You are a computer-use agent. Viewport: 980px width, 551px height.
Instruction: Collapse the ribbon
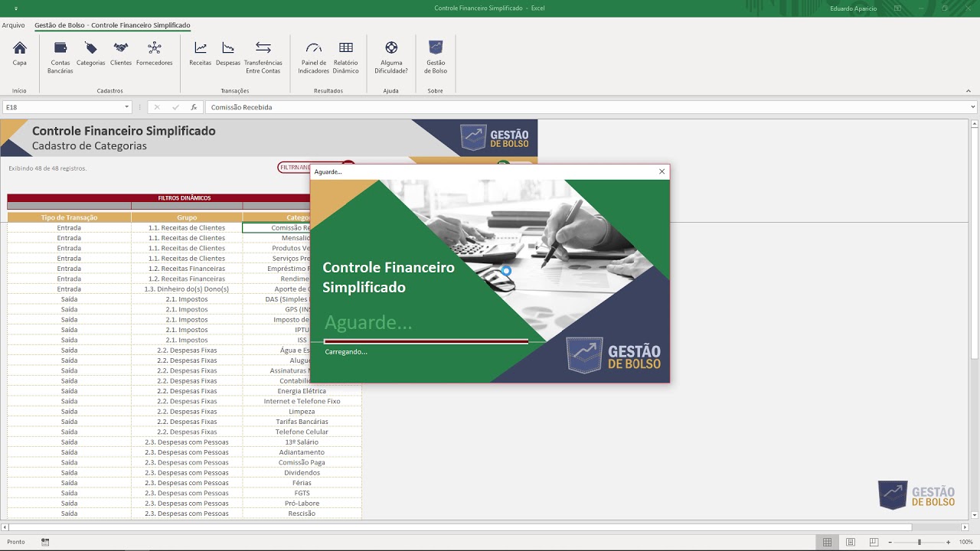pos(969,90)
